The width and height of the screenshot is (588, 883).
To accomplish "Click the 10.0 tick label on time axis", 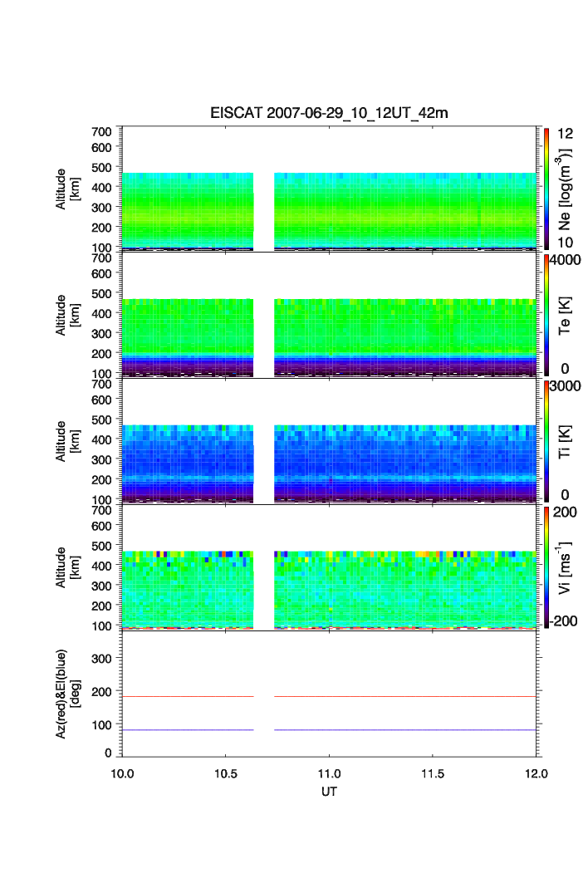I will tap(122, 773).
